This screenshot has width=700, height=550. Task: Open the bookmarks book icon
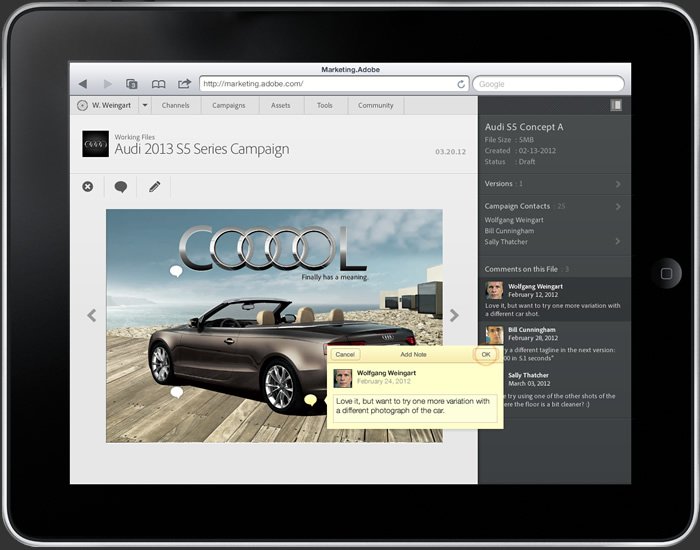click(x=158, y=83)
